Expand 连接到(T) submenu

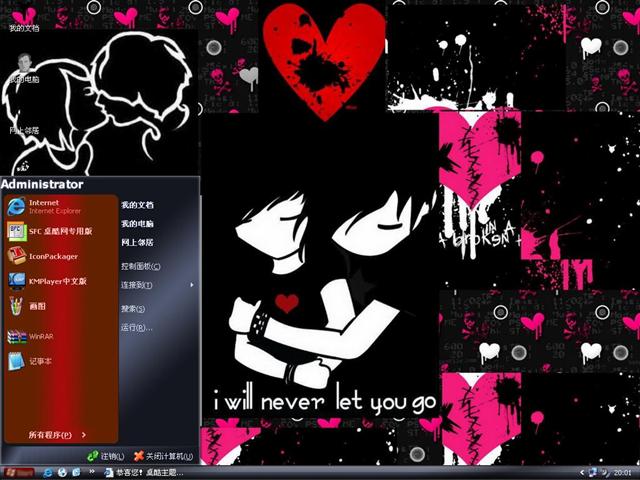(158, 285)
